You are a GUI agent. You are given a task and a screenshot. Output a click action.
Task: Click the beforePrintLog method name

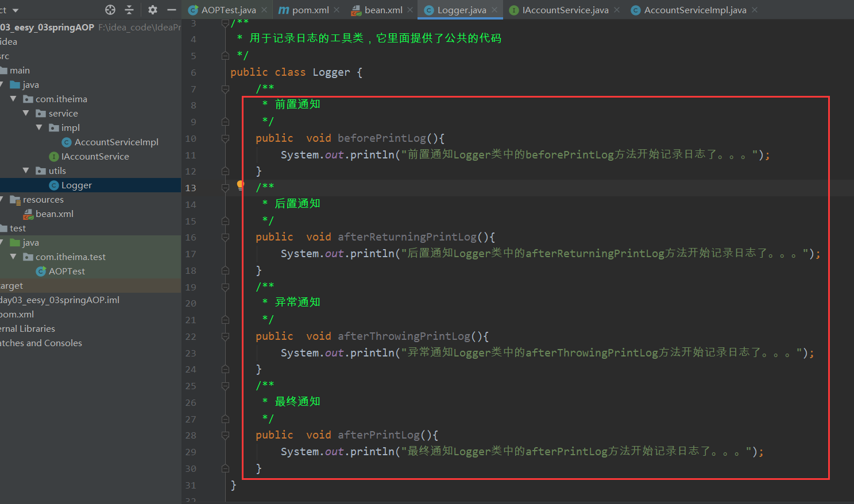(x=382, y=138)
